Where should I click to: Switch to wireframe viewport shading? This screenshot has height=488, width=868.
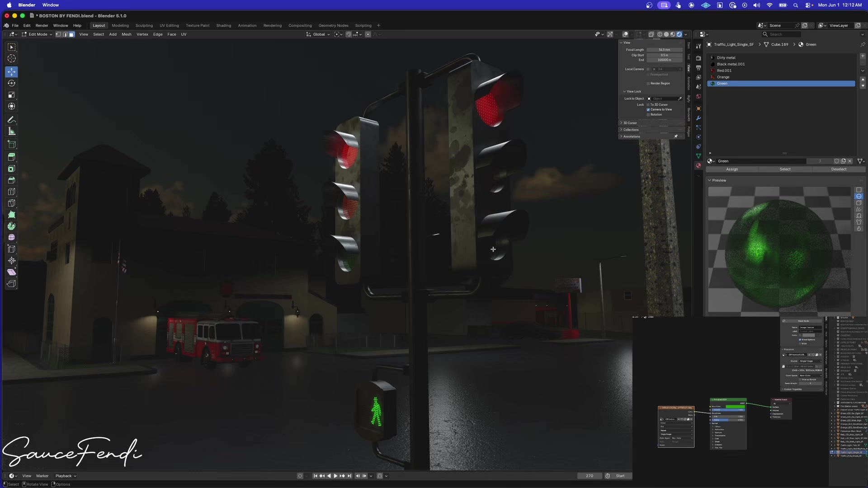tap(660, 34)
